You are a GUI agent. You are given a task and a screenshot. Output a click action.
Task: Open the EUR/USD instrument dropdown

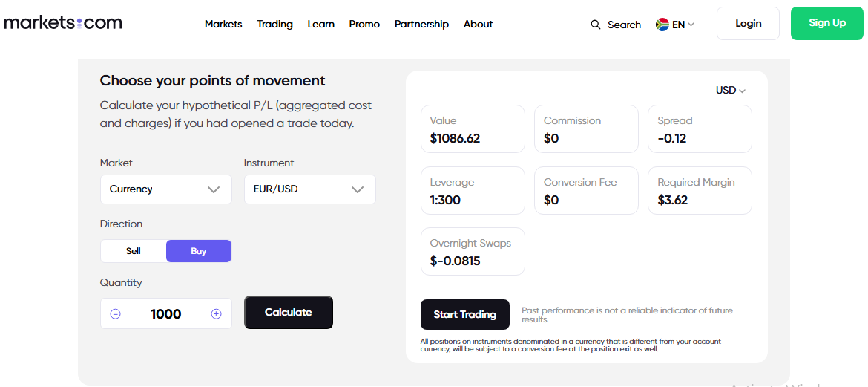tap(309, 189)
